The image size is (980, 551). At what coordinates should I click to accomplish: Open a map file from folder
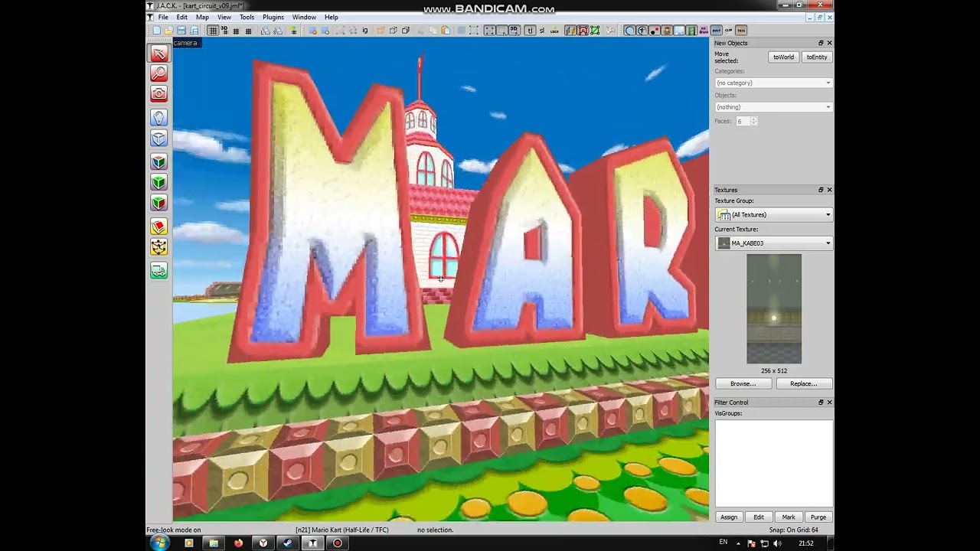[169, 31]
